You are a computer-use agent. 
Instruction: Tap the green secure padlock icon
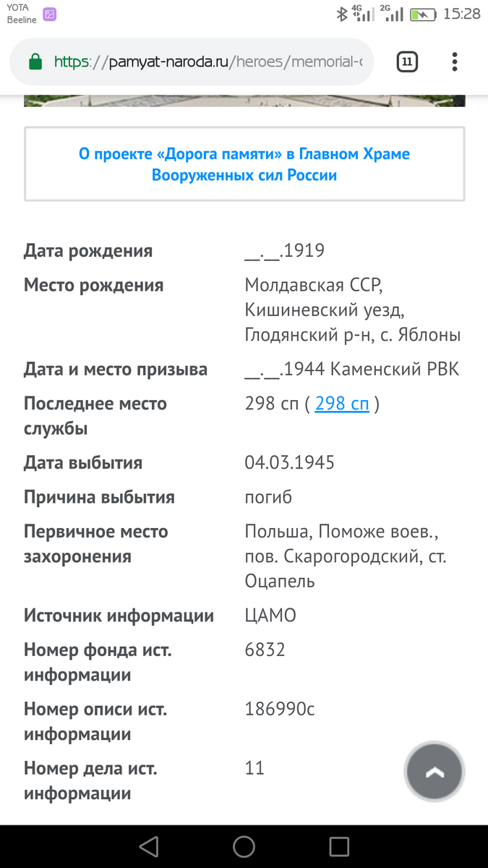click(35, 62)
